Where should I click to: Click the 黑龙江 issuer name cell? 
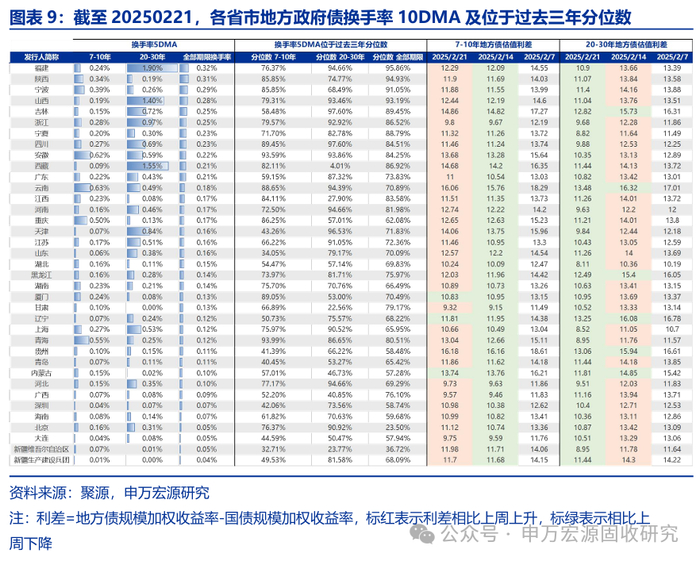(x=42, y=275)
